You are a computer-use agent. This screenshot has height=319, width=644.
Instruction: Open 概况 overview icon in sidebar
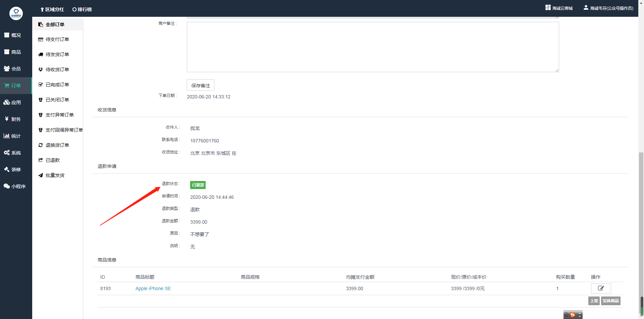(x=7, y=35)
